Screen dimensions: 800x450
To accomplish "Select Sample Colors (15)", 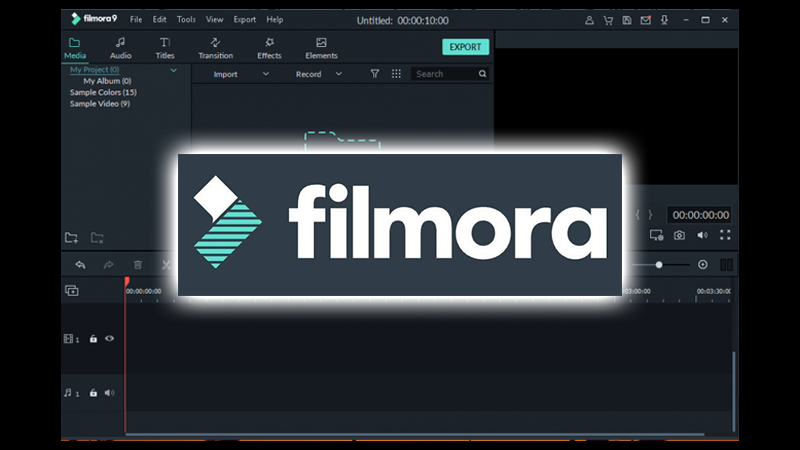I will (x=103, y=92).
